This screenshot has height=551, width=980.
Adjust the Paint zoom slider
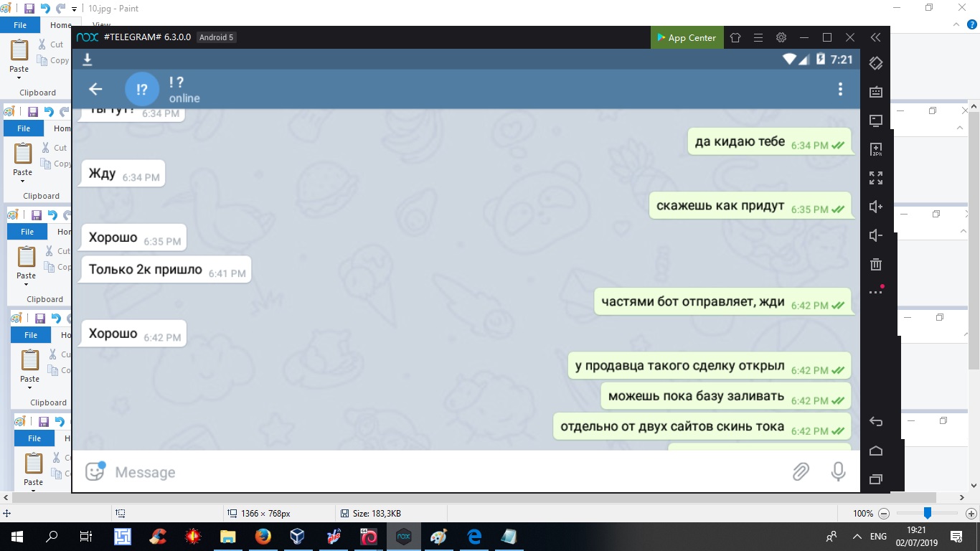[927, 514]
